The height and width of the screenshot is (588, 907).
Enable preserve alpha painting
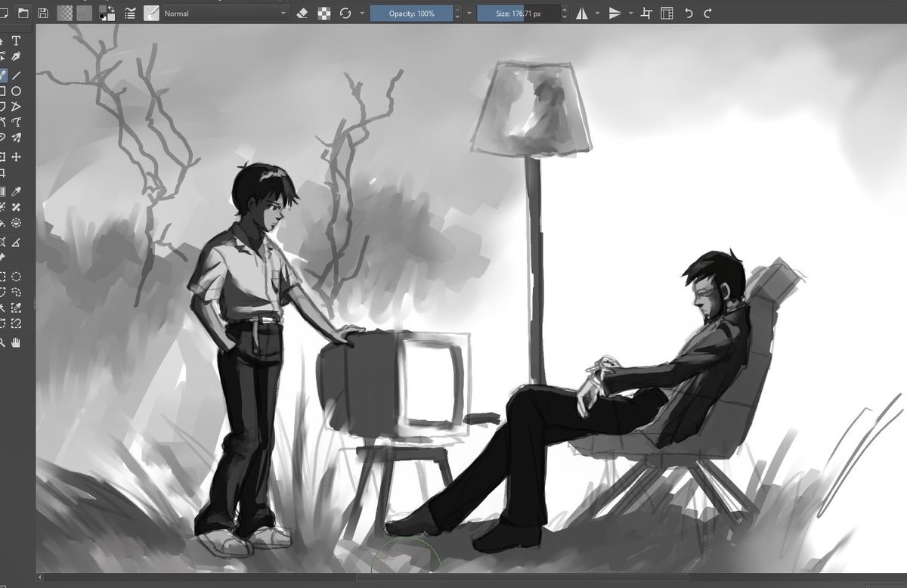[325, 13]
